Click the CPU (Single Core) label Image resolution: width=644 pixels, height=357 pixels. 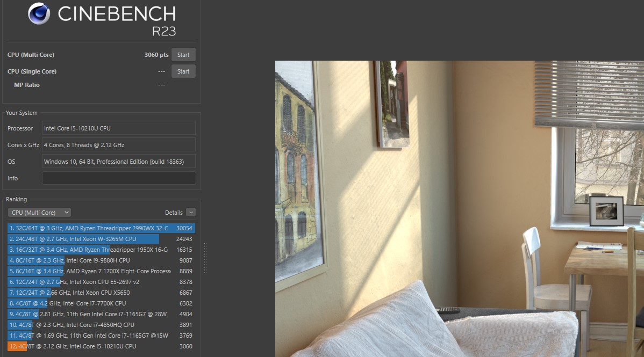tap(32, 71)
